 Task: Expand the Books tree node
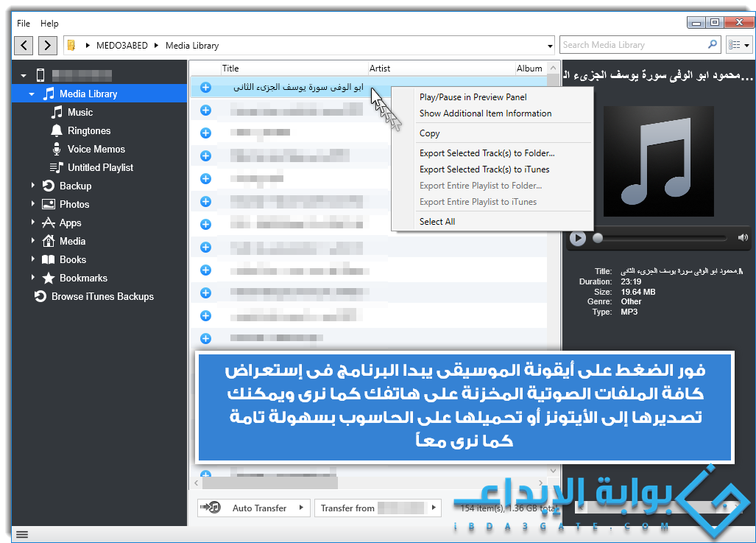[x=33, y=259]
